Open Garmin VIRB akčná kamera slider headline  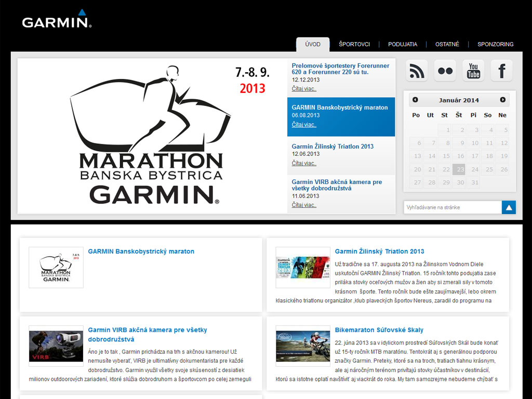(337, 185)
